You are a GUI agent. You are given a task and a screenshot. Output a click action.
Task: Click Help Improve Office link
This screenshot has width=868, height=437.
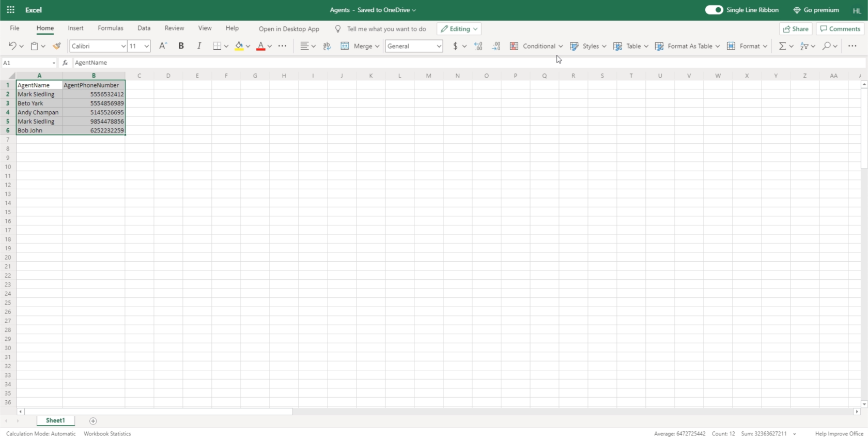pyautogui.click(x=839, y=434)
